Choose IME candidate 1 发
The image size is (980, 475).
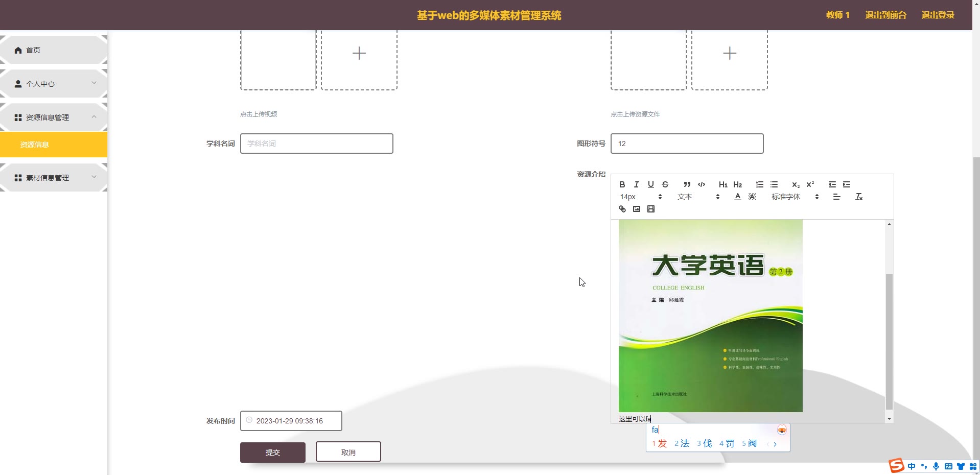(x=660, y=443)
